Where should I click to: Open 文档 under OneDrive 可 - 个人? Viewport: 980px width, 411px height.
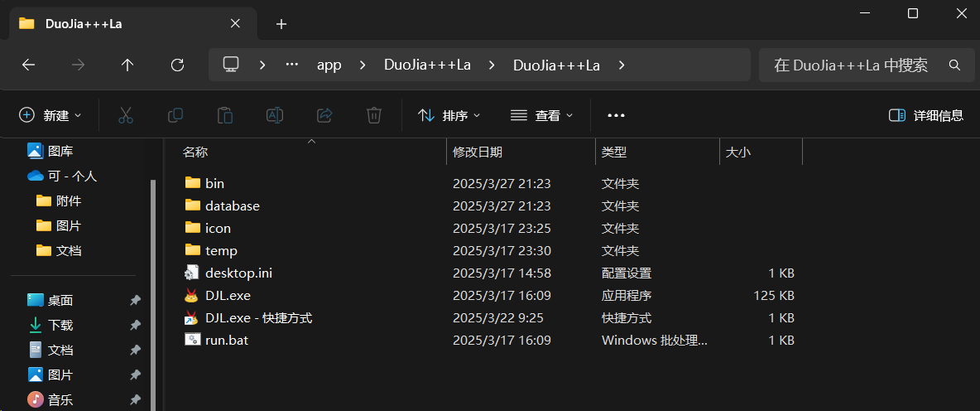point(69,251)
